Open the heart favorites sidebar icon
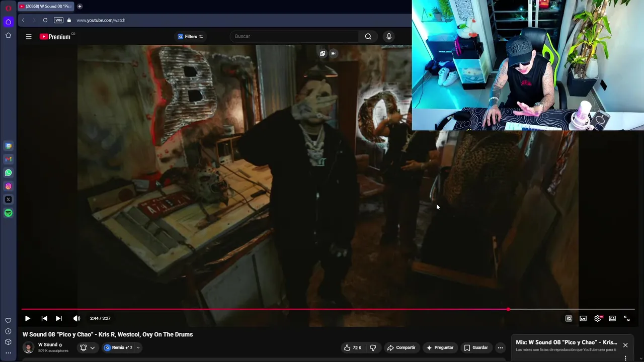 point(8,321)
